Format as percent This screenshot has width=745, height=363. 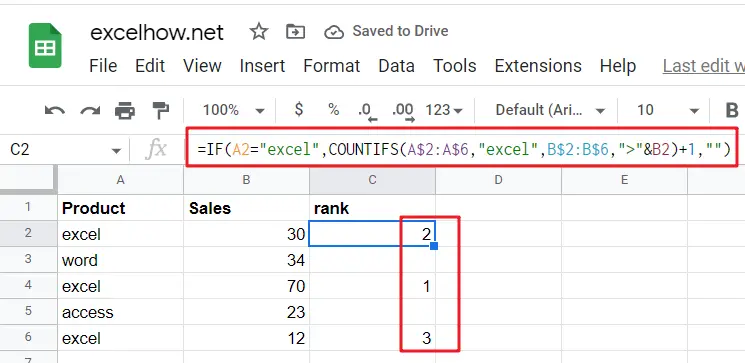tap(334, 110)
